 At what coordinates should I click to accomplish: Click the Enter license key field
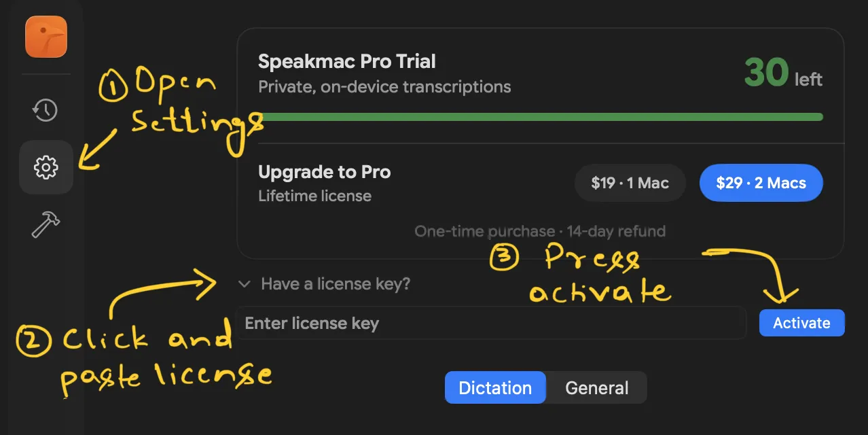click(x=489, y=323)
